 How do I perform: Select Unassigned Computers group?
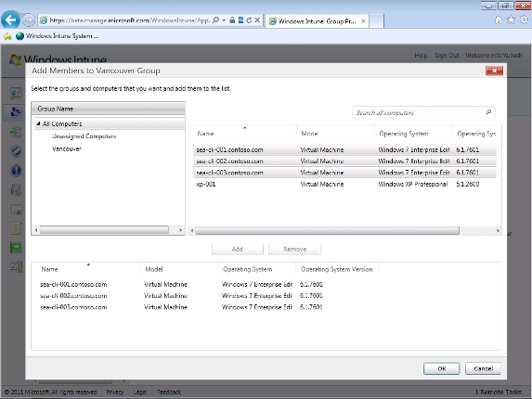tap(84, 136)
